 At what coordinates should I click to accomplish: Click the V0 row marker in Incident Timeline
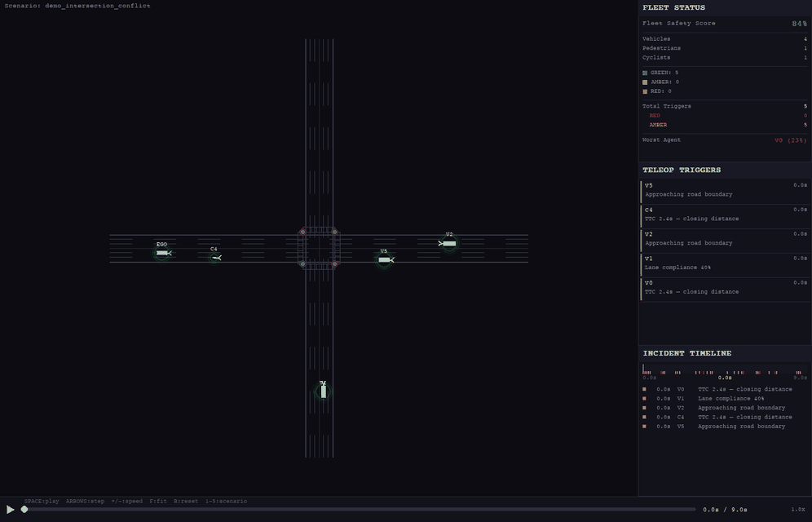point(644,389)
